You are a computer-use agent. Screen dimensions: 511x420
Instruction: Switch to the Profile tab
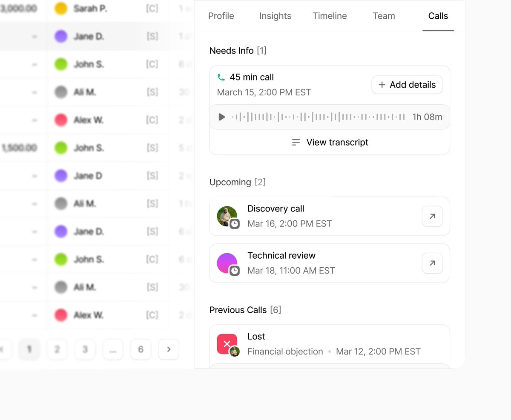tap(221, 16)
